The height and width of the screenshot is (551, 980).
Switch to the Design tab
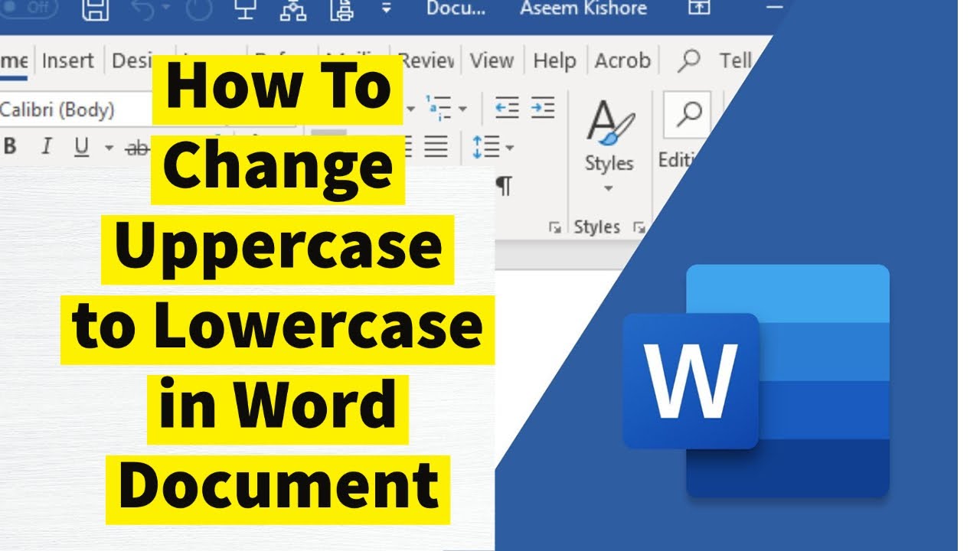(x=131, y=60)
